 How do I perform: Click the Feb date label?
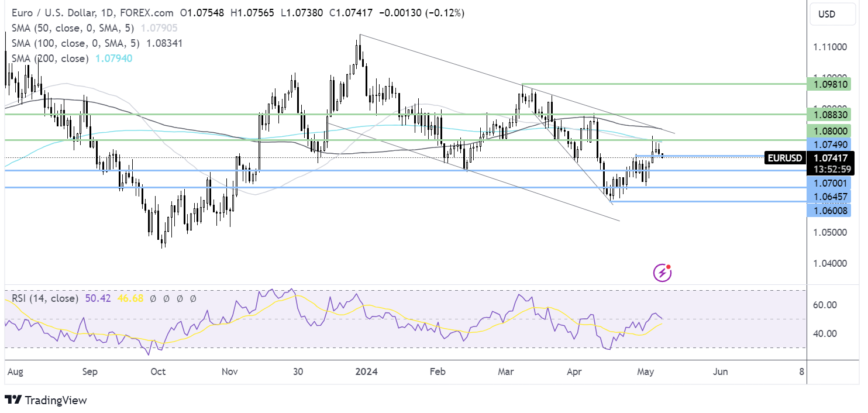pos(438,371)
